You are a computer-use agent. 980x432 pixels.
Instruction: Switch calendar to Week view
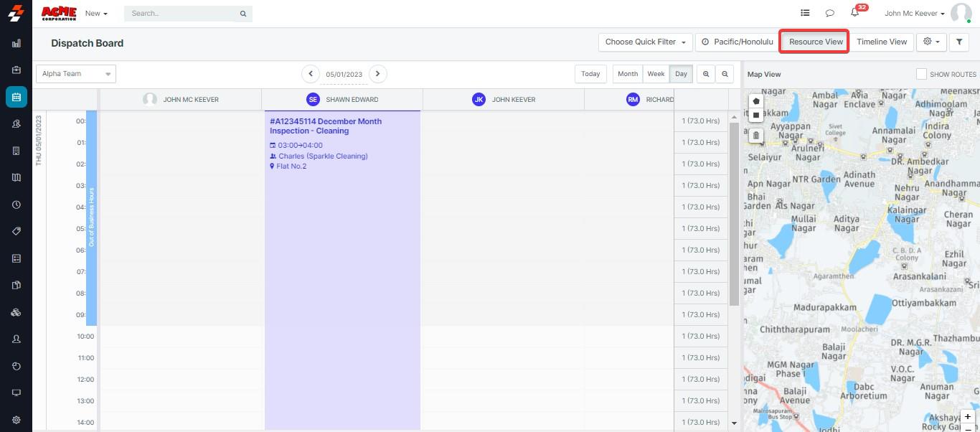pyautogui.click(x=656, y=74)
